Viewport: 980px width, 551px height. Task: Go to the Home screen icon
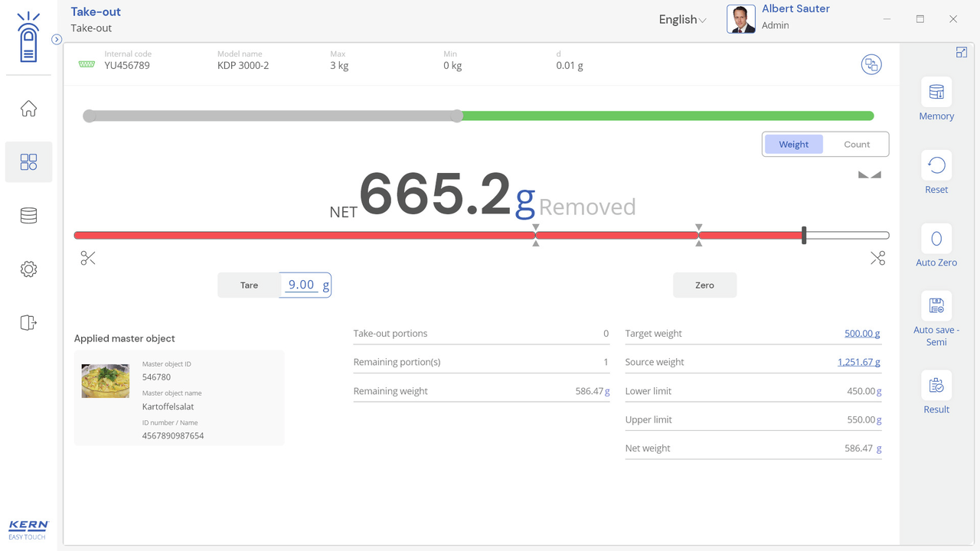point(28,109)
